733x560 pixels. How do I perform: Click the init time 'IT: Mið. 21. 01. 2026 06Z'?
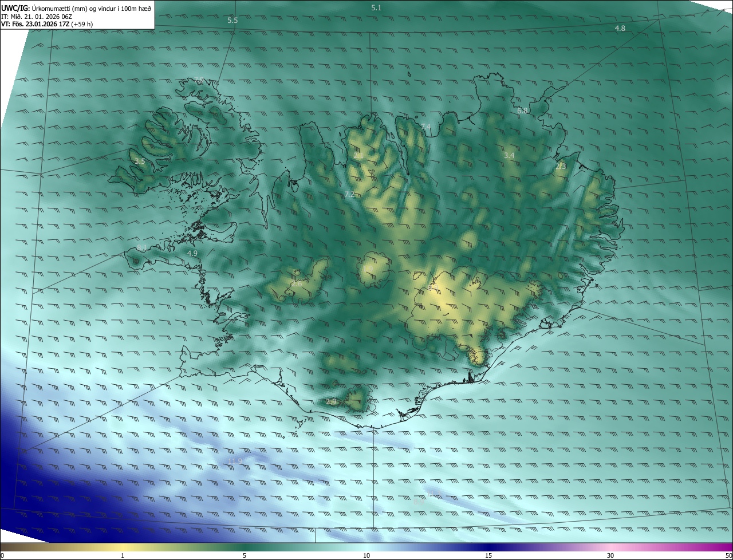click(36, 17)
